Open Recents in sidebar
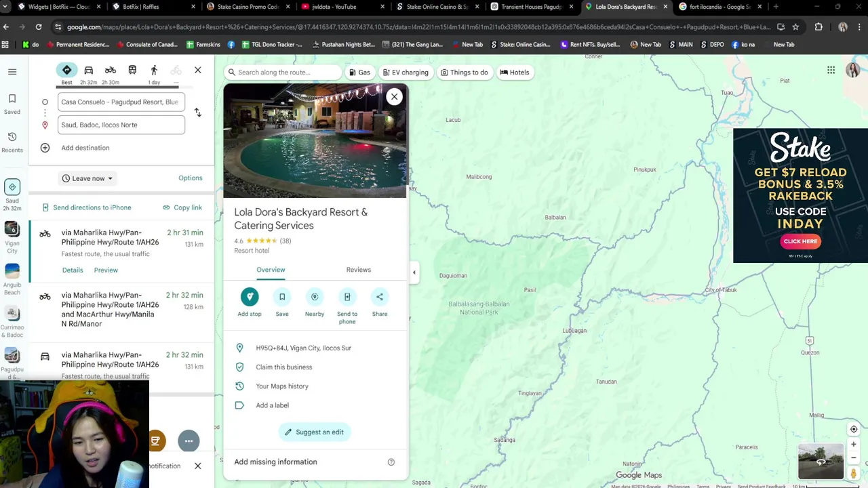This screenshot has height=488, width=868. click(12, 142)
